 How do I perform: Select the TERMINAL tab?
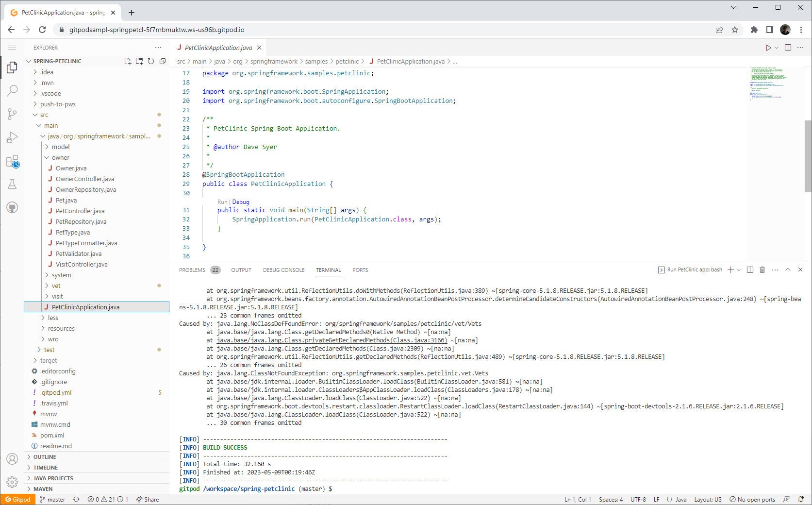tap(329, 270)
